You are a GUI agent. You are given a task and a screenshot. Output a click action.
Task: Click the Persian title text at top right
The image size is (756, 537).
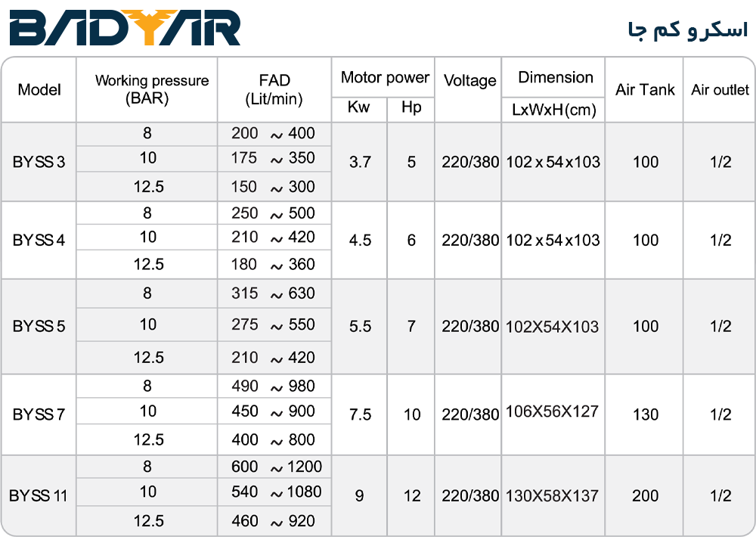tap(686, 29)
